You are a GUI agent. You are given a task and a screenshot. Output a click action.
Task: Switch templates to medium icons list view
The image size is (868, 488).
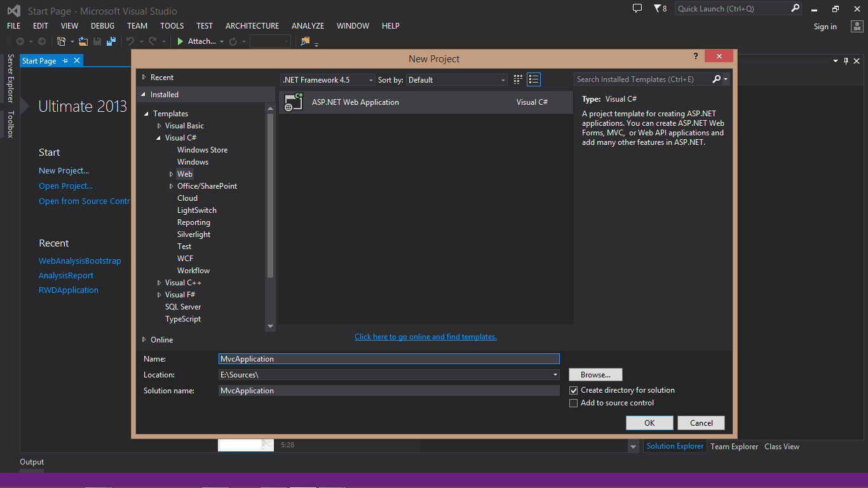coord(534,79)
